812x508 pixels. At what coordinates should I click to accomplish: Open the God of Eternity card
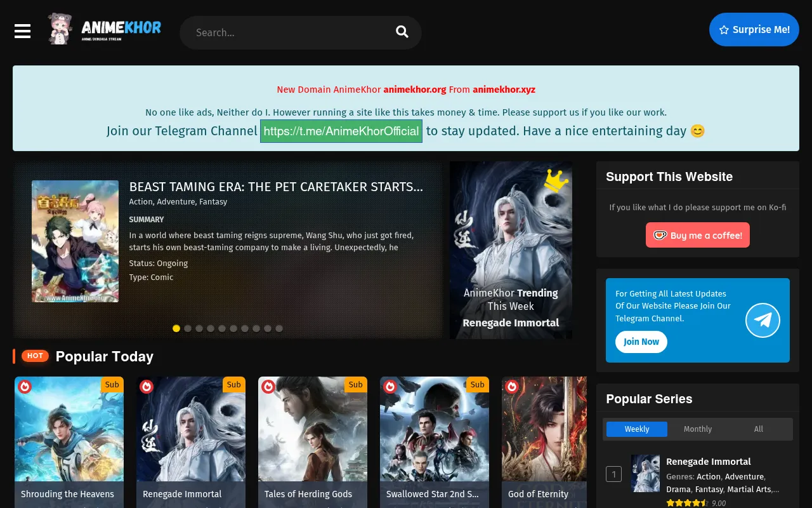(544, 442)
